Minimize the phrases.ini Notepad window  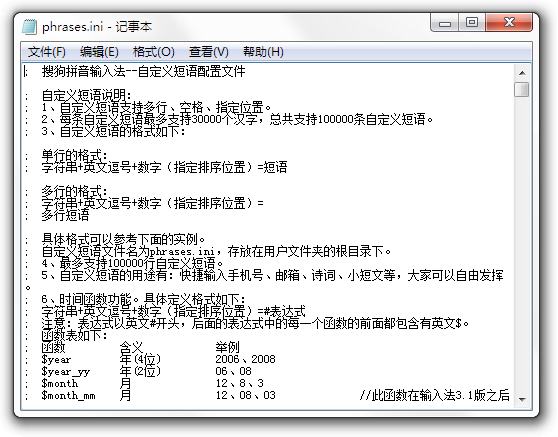[x=444, y=23]
